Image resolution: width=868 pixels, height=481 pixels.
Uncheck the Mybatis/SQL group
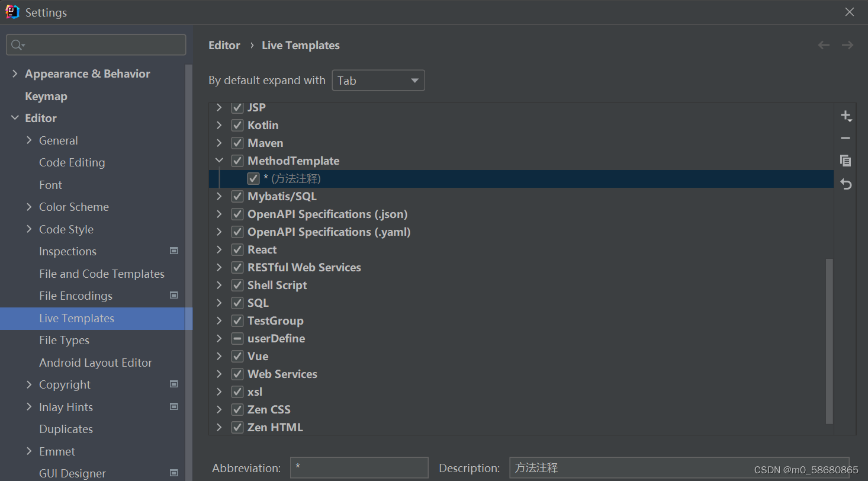(237, 196)
